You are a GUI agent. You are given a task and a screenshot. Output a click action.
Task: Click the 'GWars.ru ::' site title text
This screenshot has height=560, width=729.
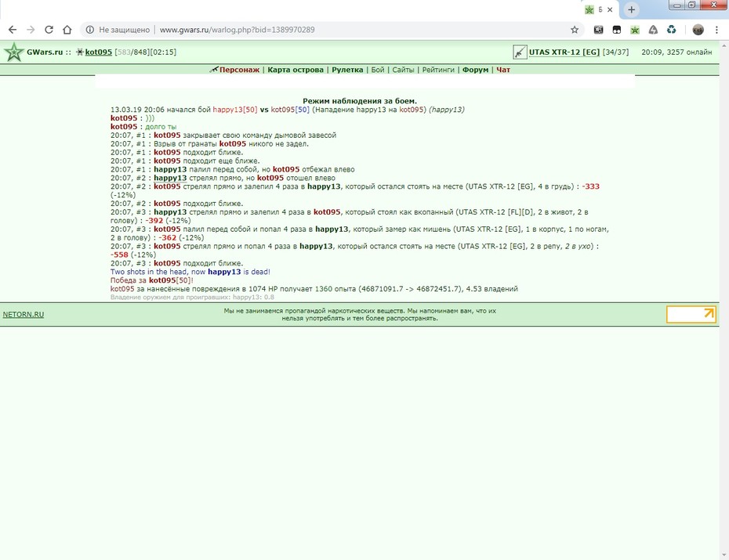coord(49,52)
